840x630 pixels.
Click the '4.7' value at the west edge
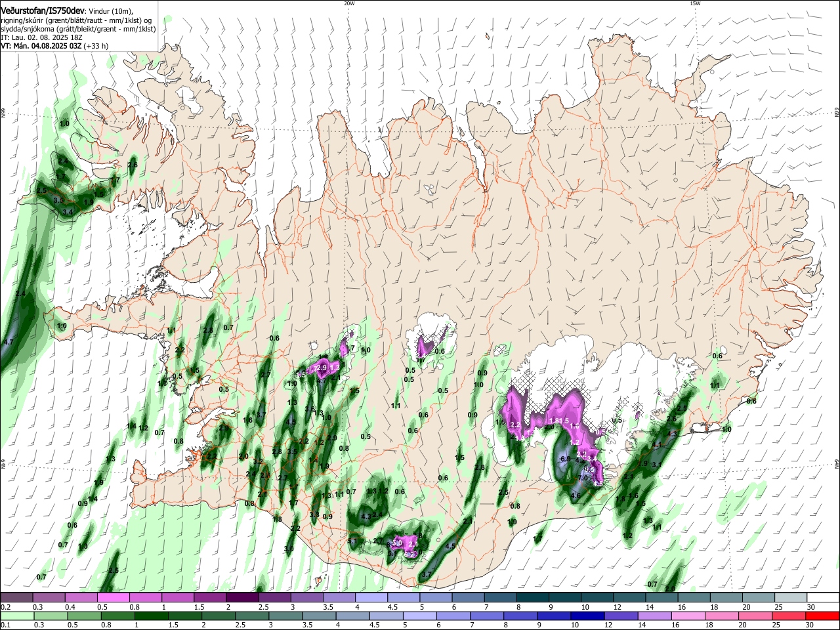click(x=9, y=342)
